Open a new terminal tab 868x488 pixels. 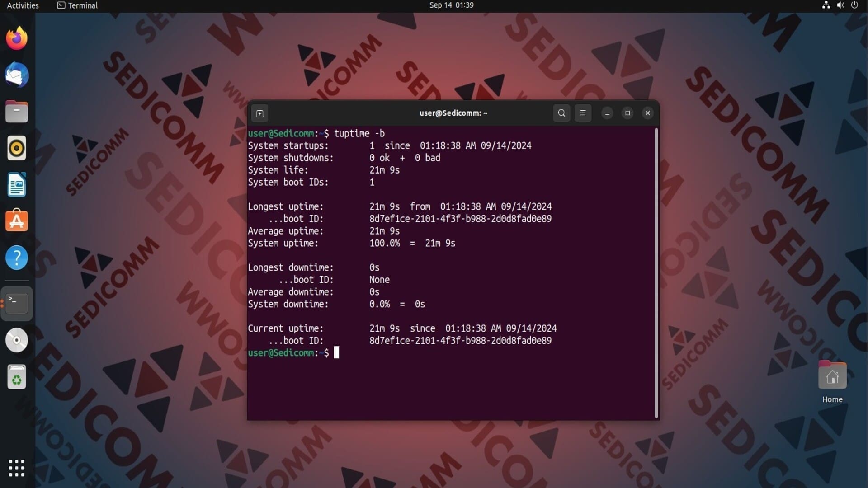(x=259, y=113)
